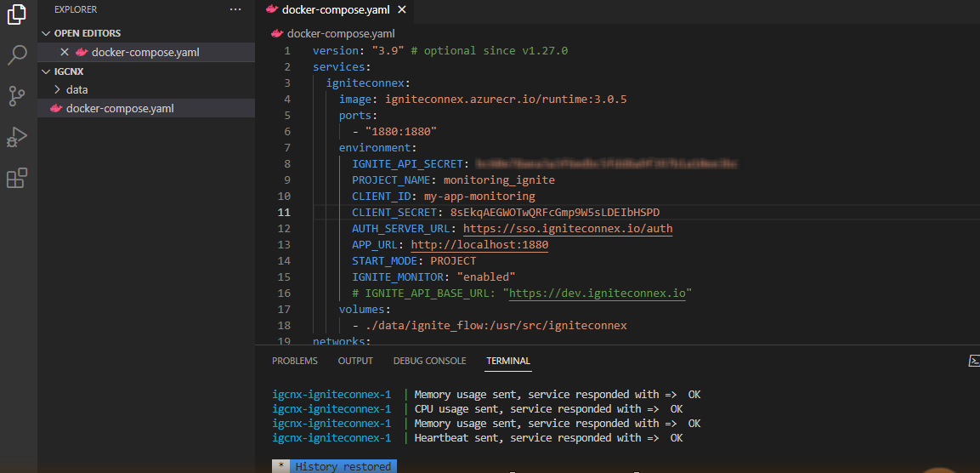Viewport: 980px width, 473px height.
Task: Click the Explorer more actions ellipsis
Action: coord(235,9)
